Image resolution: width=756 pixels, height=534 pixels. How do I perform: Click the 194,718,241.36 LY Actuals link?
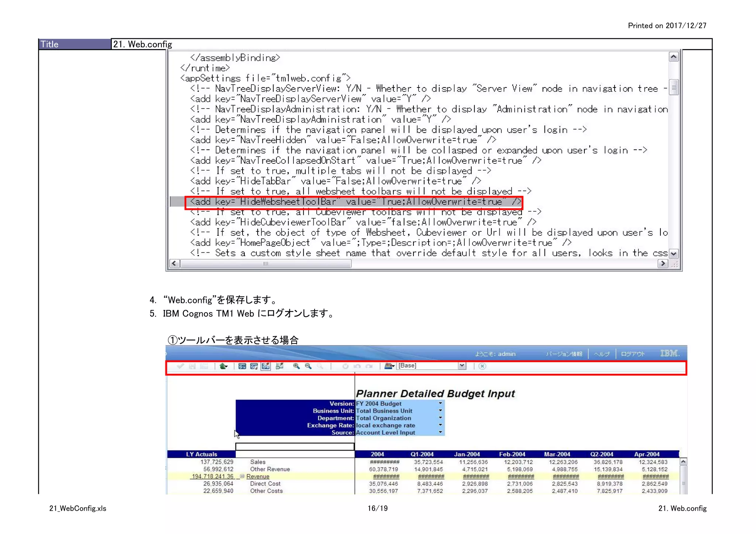pos(213,476)
